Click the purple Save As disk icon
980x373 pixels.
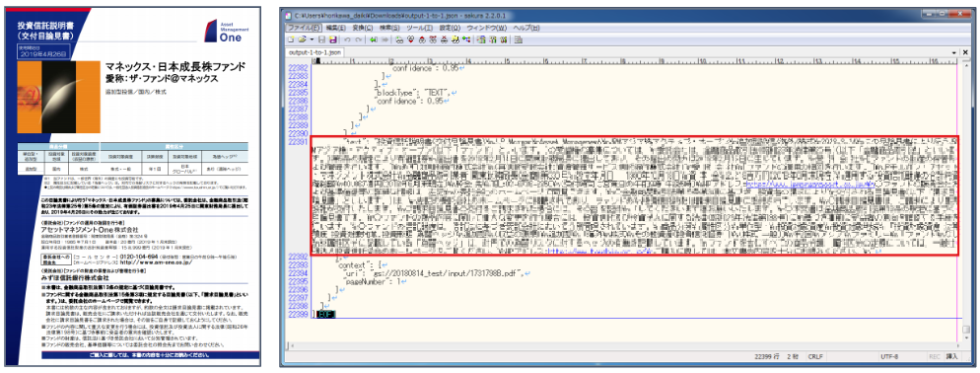point(333,39)
